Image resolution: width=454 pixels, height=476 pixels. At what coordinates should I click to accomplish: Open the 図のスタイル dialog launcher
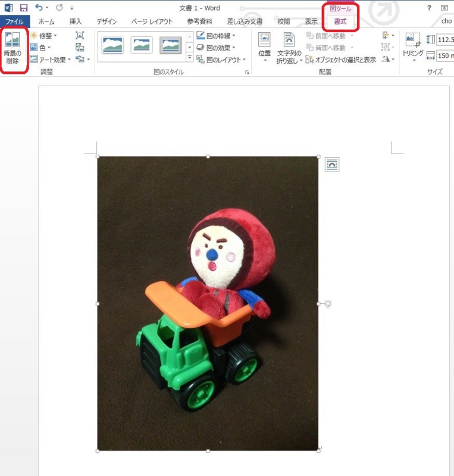[247, 72]
